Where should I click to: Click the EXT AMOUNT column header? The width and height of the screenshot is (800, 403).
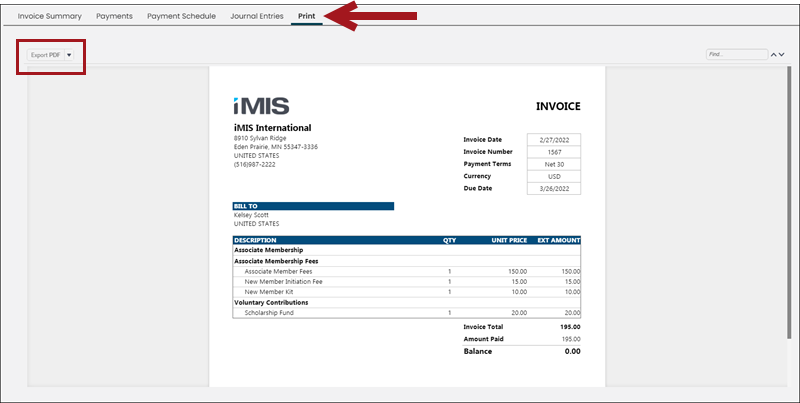point(559,240)
